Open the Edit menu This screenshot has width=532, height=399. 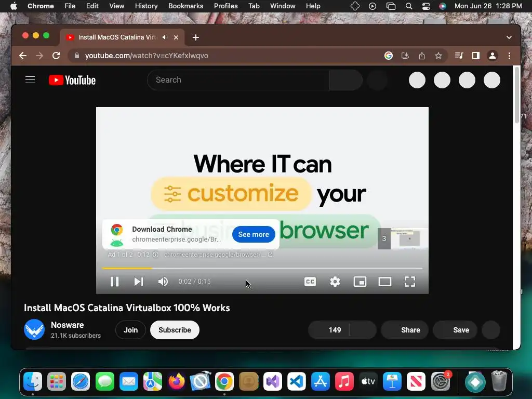(x=92, y=6)
